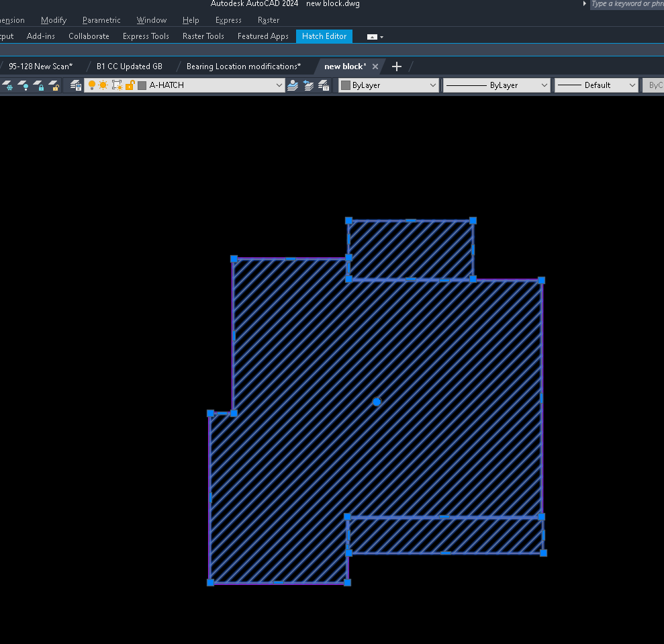Click Make Object's Layer Current icon
The height and width of the screenshot is (644, 664).
tap(293, 85)
